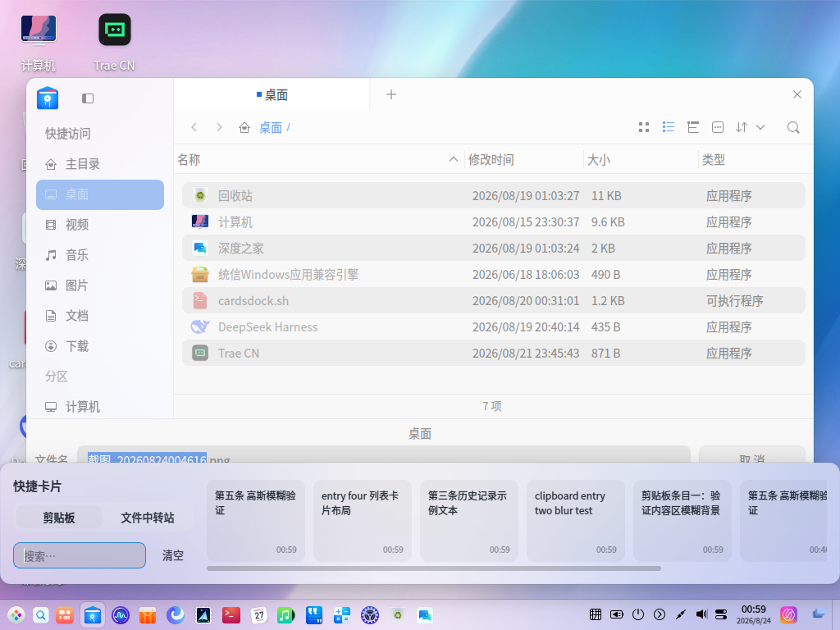Sort by the 修改时间 column header
Screen dimensions: 840x630
(491, 160)
